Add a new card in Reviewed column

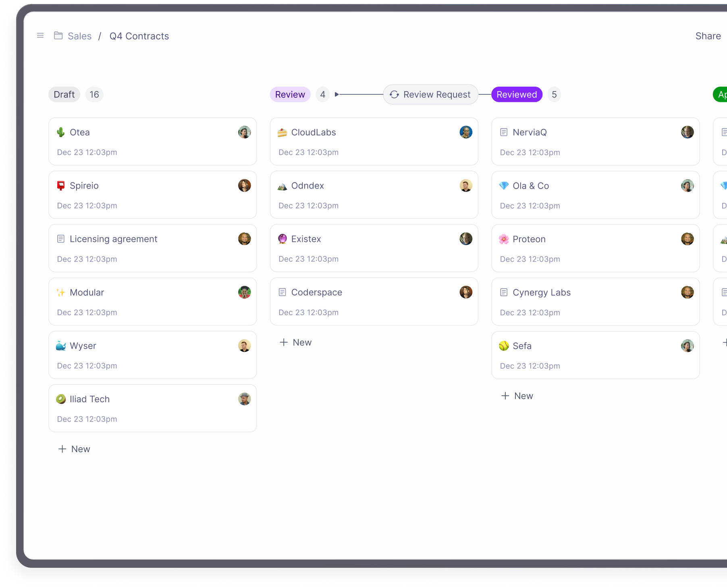(x=517, y=396)
